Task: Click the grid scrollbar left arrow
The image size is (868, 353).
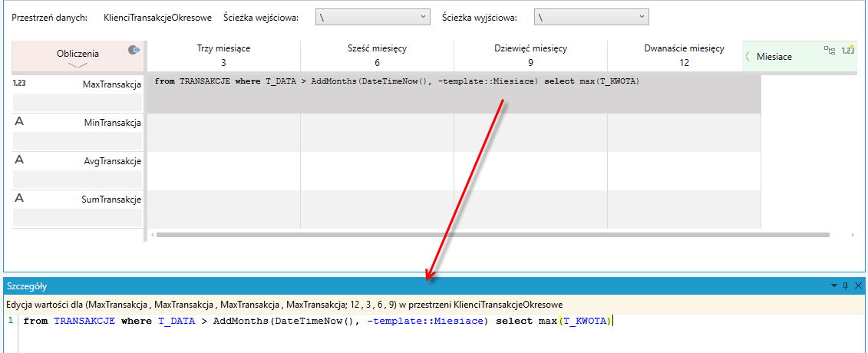Action: pos(153,235)
